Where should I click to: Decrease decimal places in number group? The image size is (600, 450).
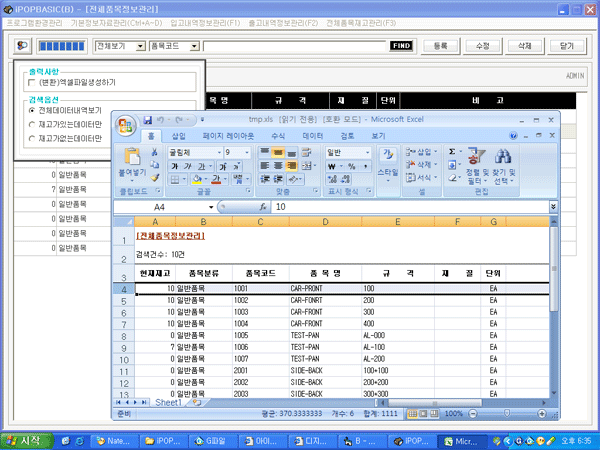point(345,179)
